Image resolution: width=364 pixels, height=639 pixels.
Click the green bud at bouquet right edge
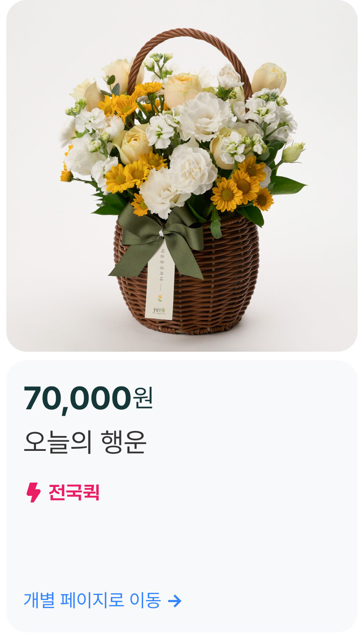293,153
